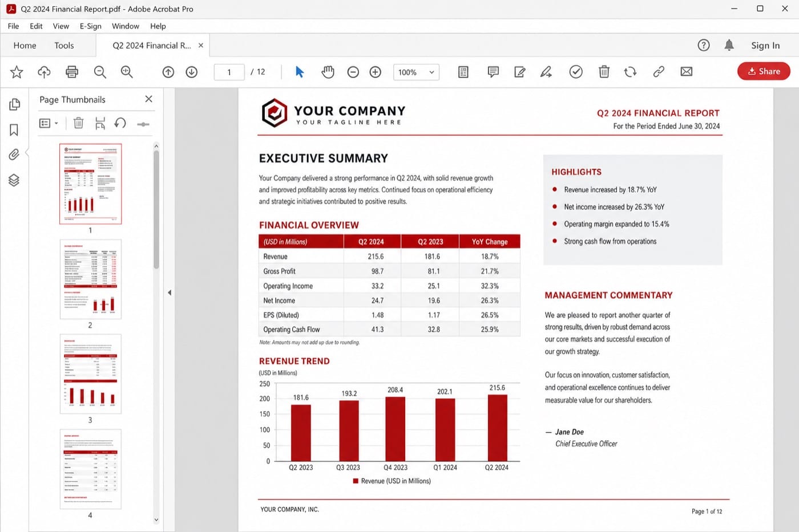Image resolution: width=799 pixels, height=532 pixels.
Task: Open the File menu
Action: 13,26
